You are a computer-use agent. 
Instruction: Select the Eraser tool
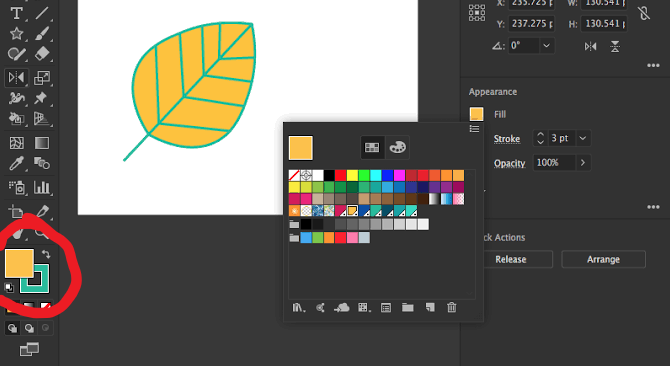pyautogui.click(x=41, y=54)
